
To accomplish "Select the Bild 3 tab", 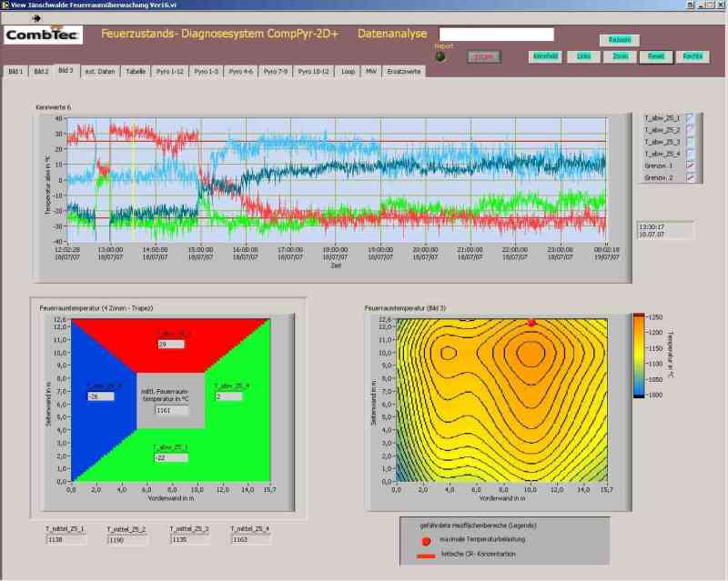I will [66, 70].
